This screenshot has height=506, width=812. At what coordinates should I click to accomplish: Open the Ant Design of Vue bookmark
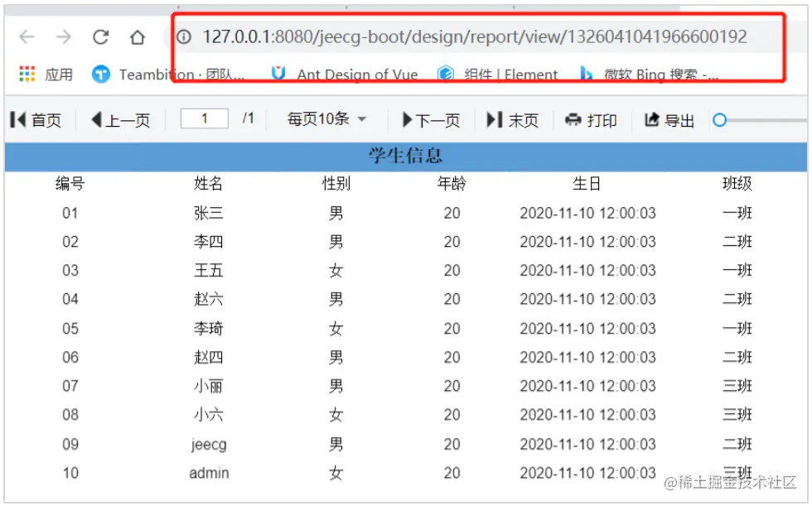[345, 75]
